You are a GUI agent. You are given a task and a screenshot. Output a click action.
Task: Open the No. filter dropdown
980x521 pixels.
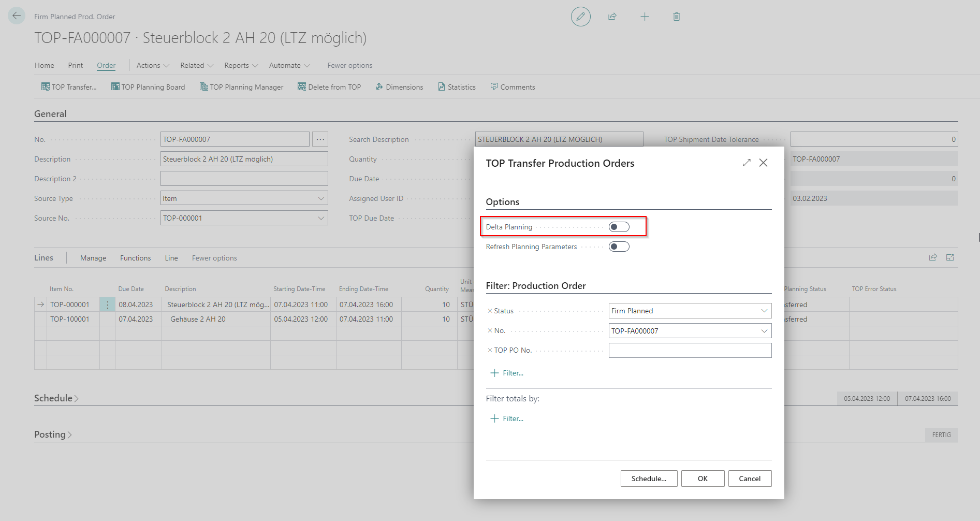pos(764,331)
